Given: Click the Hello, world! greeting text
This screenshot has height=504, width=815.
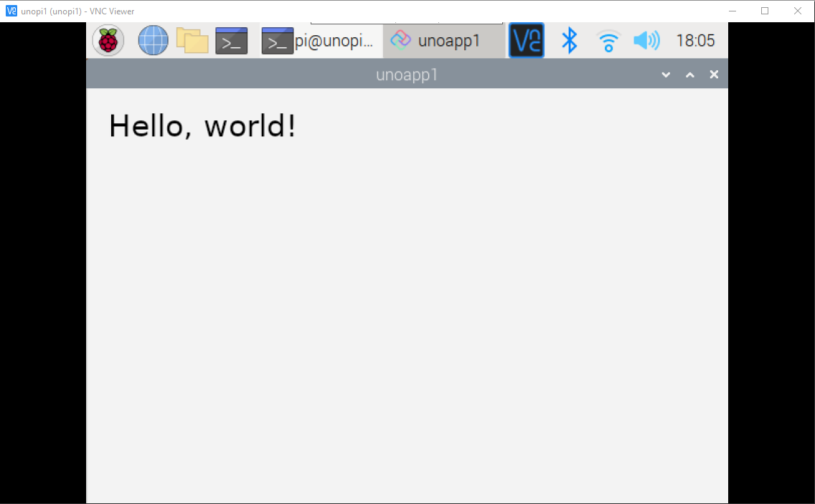Looking at the screenshot, I should point(203,126).
